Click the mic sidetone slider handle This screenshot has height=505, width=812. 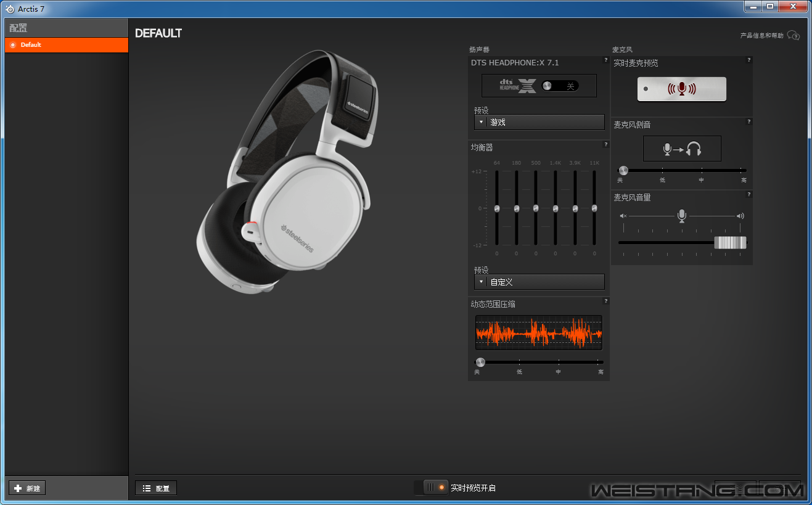pos(623,170)
